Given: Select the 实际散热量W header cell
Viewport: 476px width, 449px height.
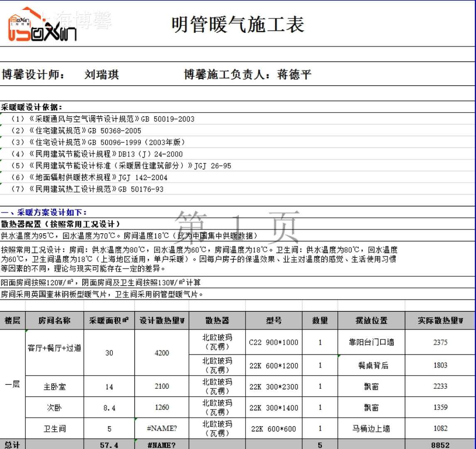Looking at the screenshot, I should [440, 321].
